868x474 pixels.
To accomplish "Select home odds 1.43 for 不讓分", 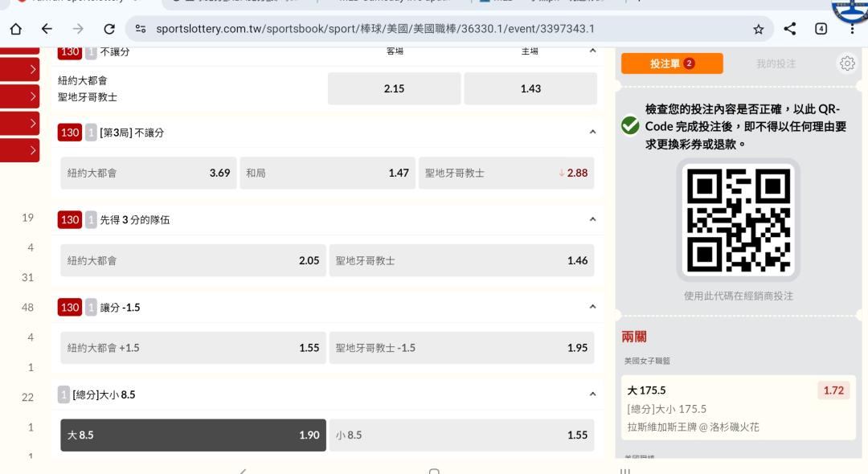I will tap(530, 88).
